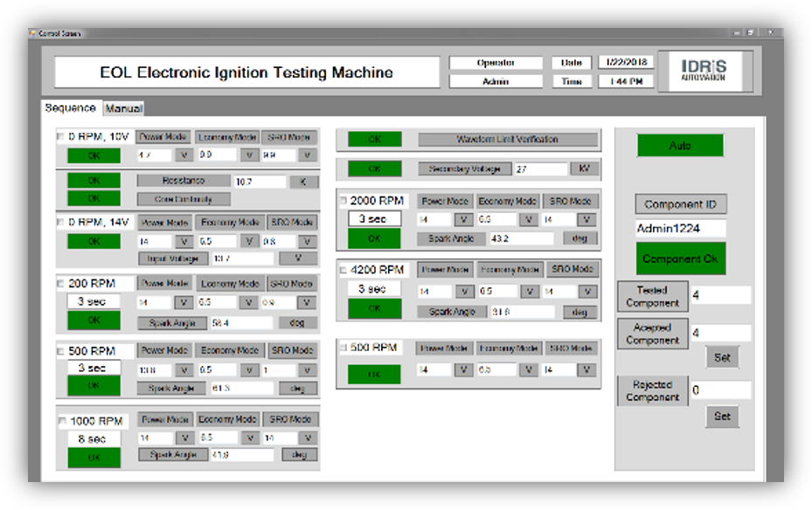Click the Accepted Component value field
Viewport: 812px width, 510px height.
(721, 333)
